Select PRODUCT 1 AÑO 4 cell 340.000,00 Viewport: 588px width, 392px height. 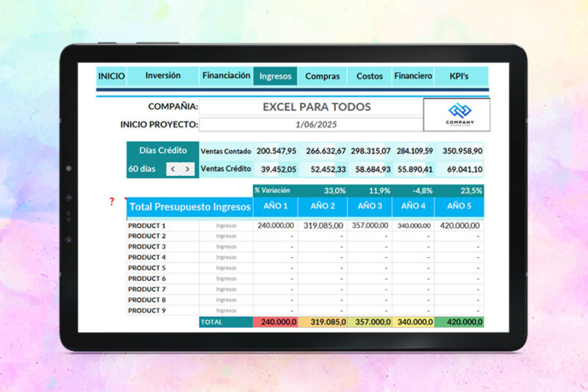point(413,226)
